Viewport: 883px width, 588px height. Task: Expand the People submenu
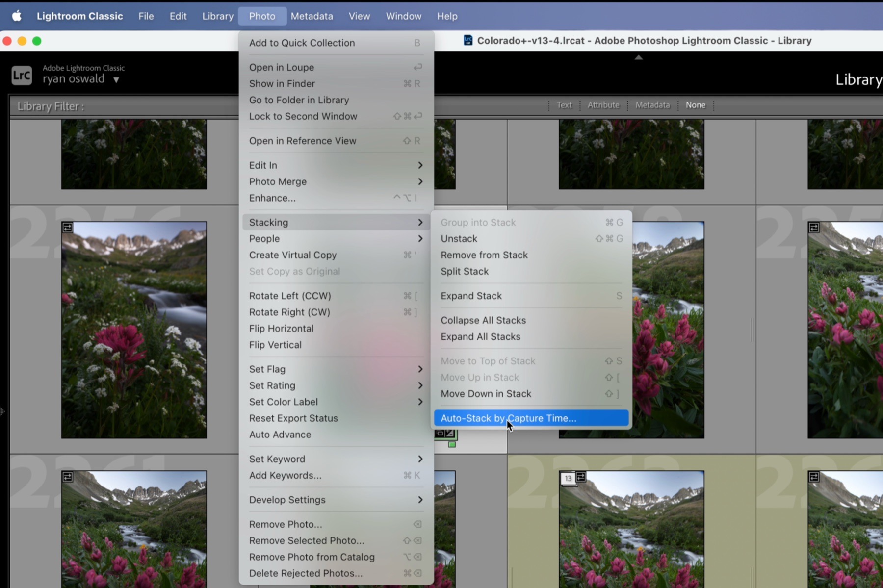point(336,239)
